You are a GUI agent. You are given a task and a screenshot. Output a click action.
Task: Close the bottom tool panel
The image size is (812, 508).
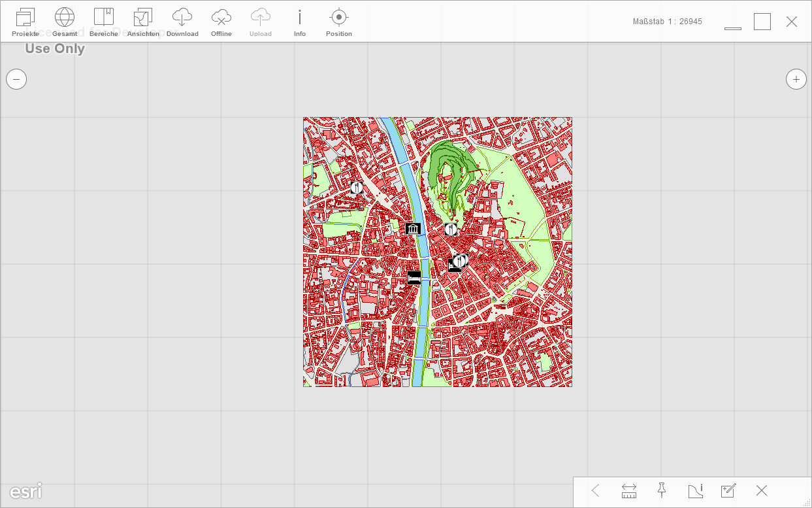761,491
